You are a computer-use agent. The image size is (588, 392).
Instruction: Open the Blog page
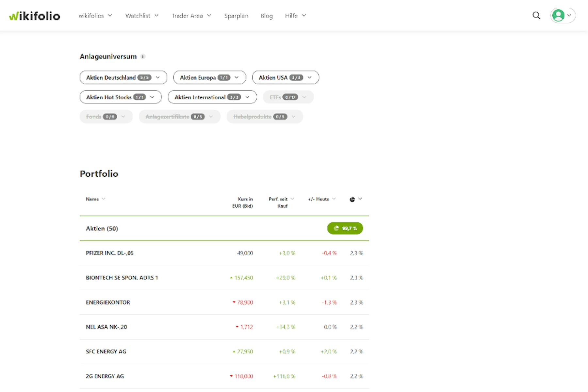pos(267,16)
